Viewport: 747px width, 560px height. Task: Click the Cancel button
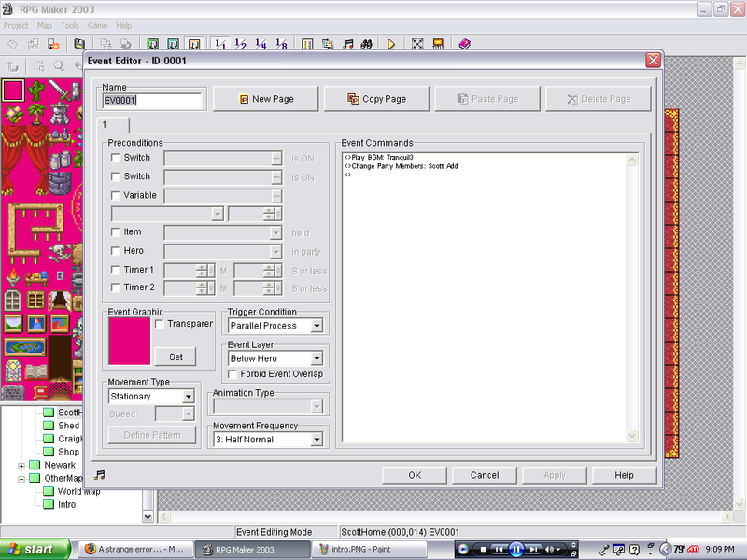pos(485,475)
